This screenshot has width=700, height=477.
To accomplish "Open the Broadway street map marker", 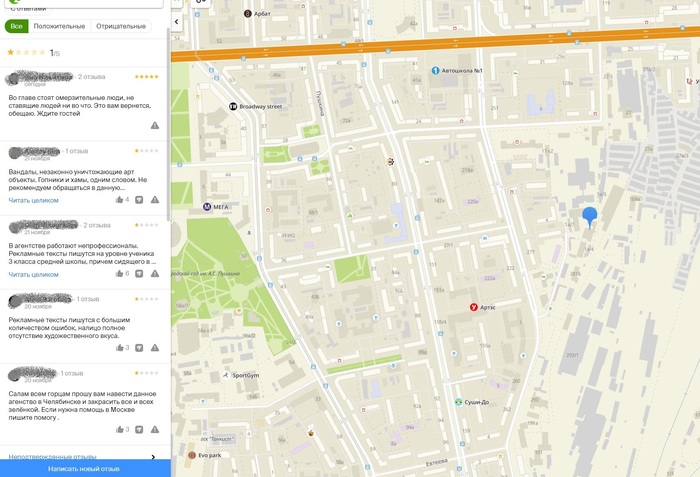I will (233, 106).
